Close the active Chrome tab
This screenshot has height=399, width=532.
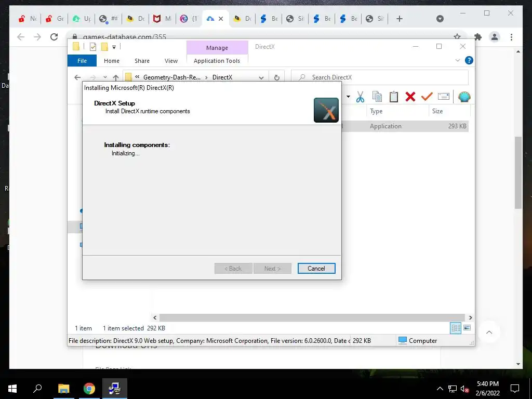[x=221, y=19]
